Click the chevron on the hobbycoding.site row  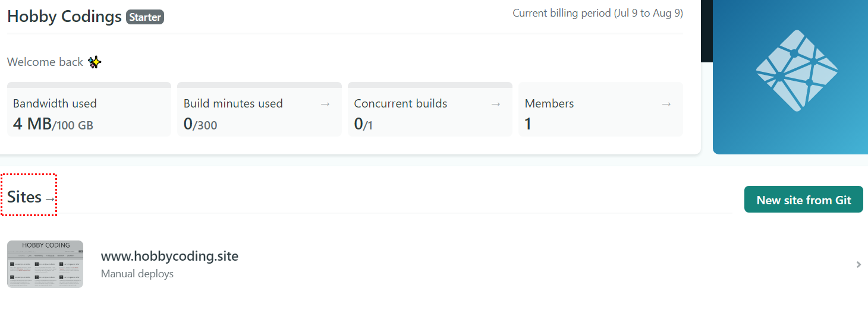(858, 265)
